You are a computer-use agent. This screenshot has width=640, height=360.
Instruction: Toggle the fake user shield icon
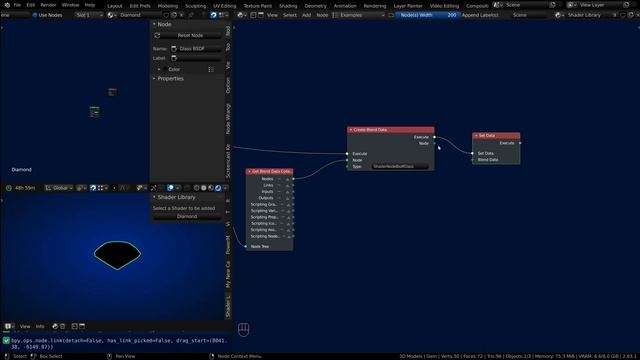click(x=166, y=15)
